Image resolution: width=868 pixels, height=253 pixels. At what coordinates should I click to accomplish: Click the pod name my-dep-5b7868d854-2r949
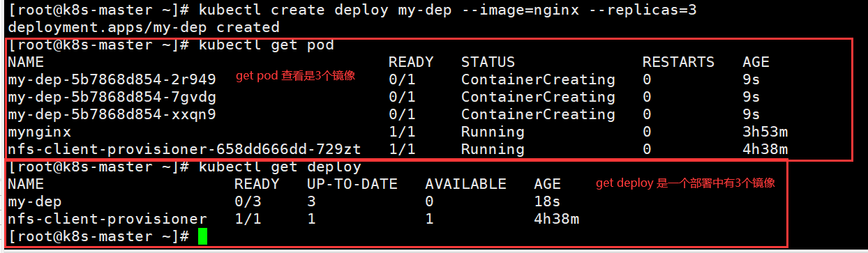pos(112,79)
